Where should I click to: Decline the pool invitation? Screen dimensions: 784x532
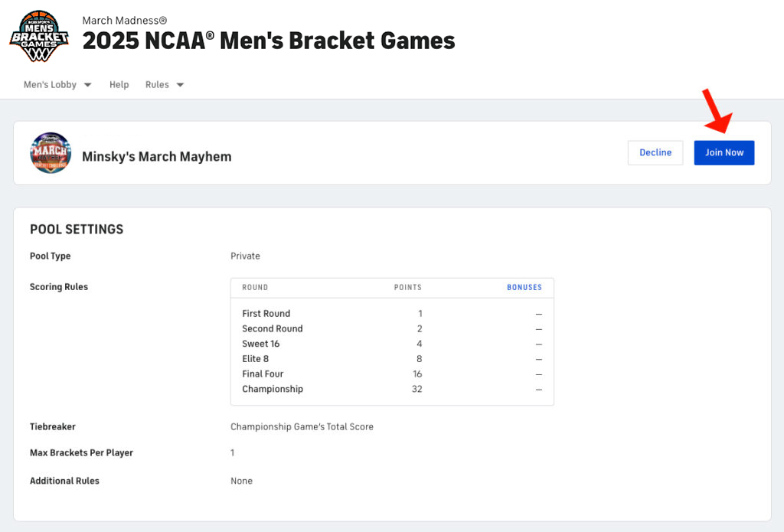tap(655, 153)
